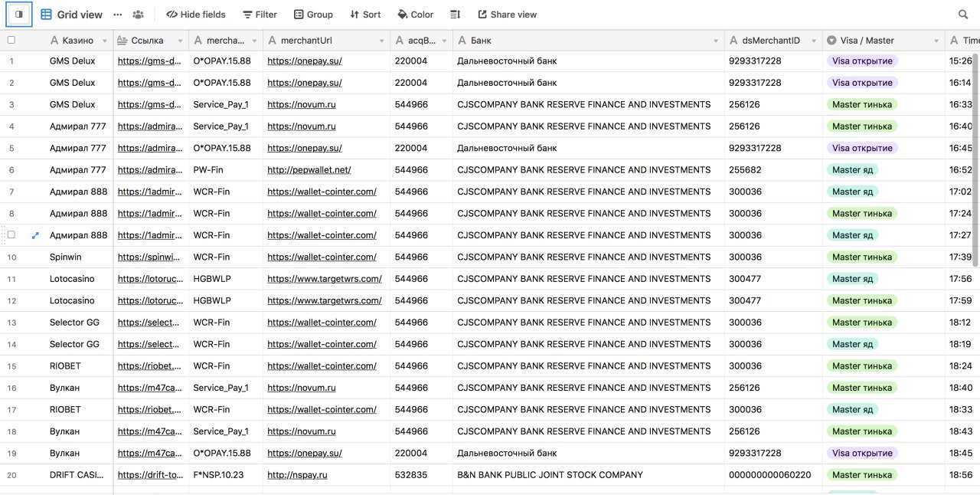Screen dimensions: 980x495
Task: Click the row height icon
Action: click(x=455, y=15)
